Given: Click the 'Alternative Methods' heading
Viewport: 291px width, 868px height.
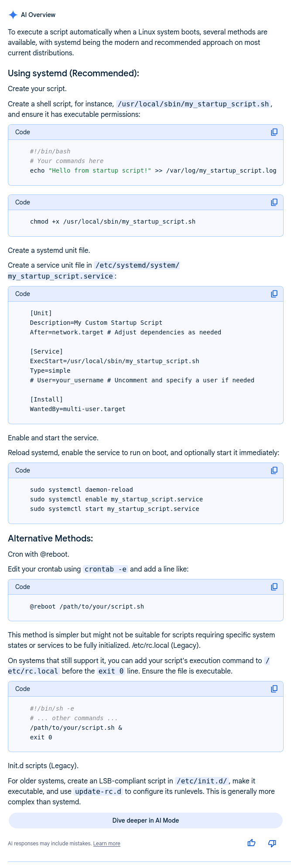Looking at the screenshot, I should click(x=50, y=538).
